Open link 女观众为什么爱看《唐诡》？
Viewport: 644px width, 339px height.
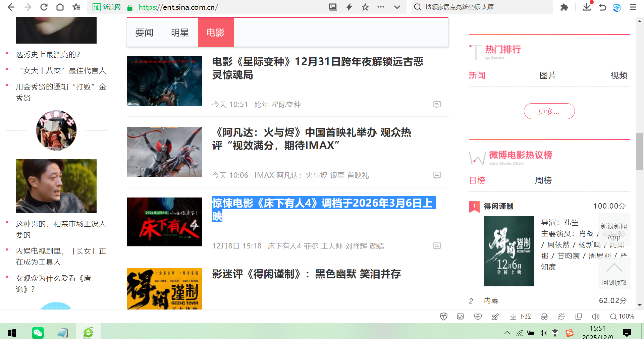pos(54,284)
